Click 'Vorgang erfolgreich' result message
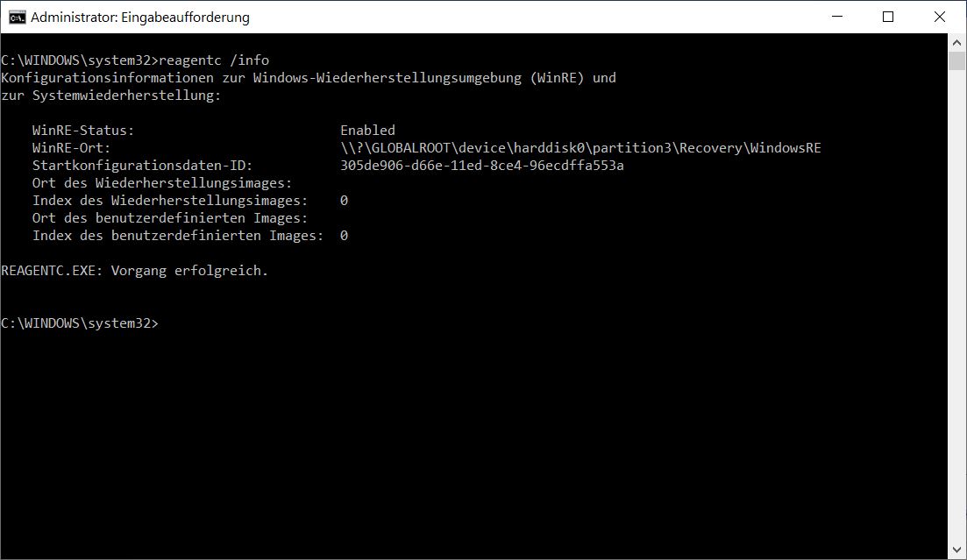 pyautogui.click(x=189, y=271)
